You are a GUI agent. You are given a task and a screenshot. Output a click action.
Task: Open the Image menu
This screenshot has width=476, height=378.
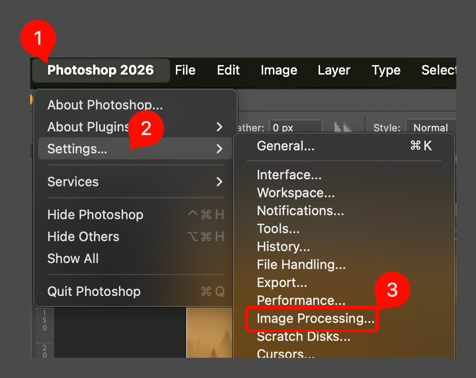tap(279, 71)
